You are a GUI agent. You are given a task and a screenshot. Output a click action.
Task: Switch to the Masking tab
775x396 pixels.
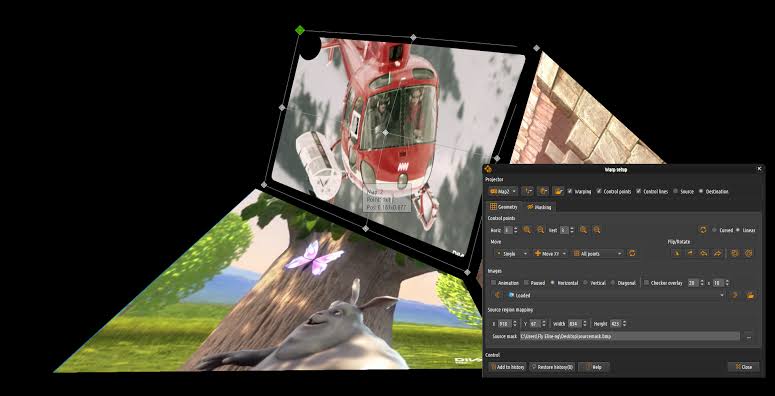pos(539,207)
